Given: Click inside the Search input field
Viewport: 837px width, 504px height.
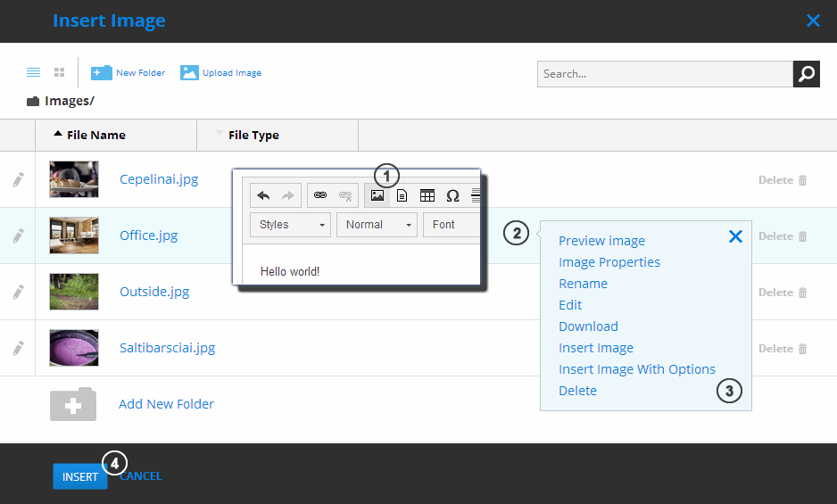Looking at the screenshot, I should click(x=664, y=74).
